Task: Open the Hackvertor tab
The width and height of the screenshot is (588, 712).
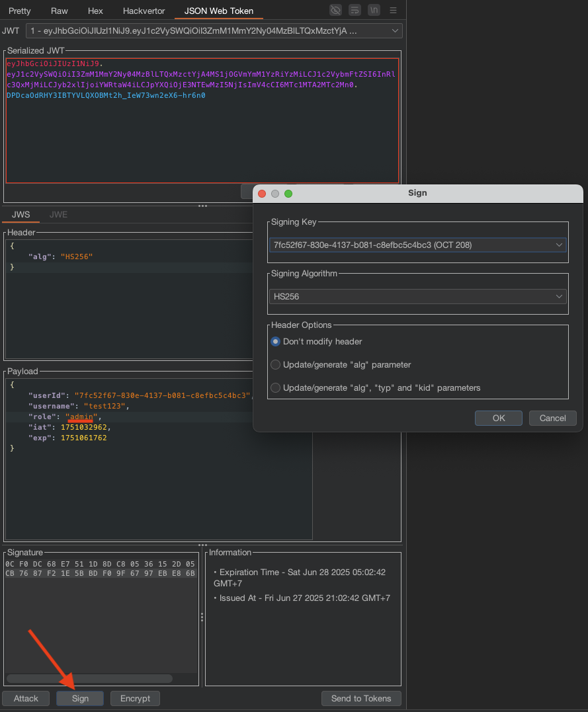Action: click(x=144, y=11)
